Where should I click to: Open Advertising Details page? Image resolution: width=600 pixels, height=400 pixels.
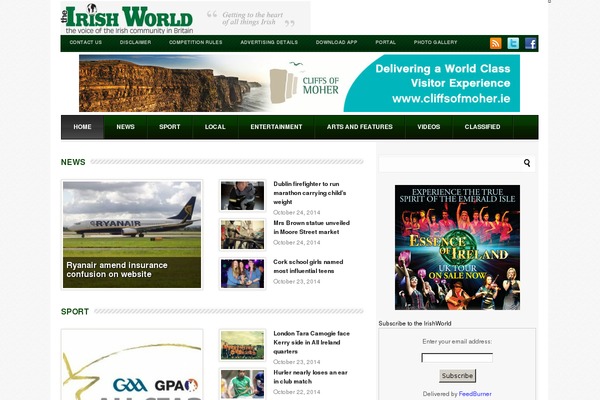(x=269, y=42)
